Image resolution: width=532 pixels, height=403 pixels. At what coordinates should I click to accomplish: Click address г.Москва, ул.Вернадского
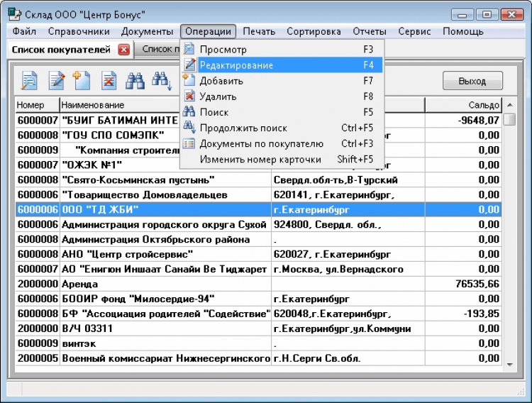pos(338,269)
